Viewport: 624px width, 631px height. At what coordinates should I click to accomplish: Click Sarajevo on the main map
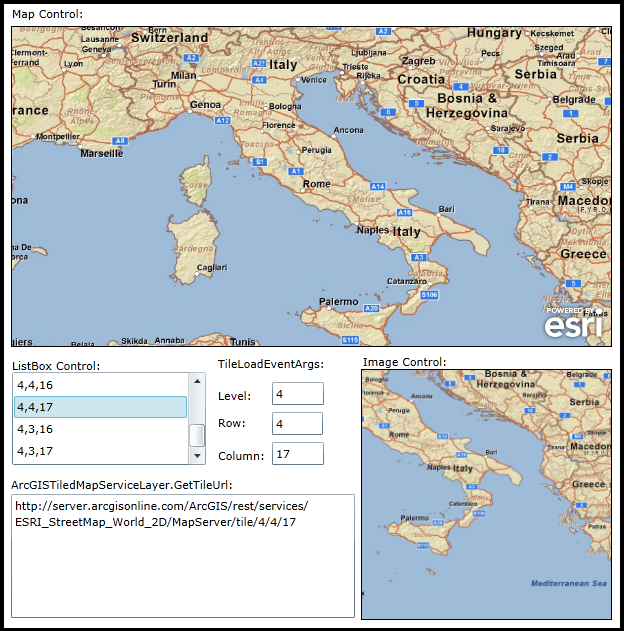[x=508, y=128]
